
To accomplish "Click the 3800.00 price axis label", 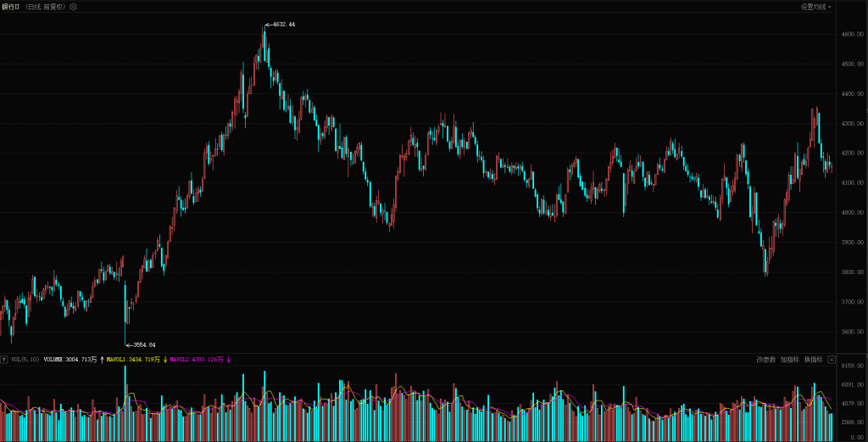I will pyautogui.click(x=853, y=272).
